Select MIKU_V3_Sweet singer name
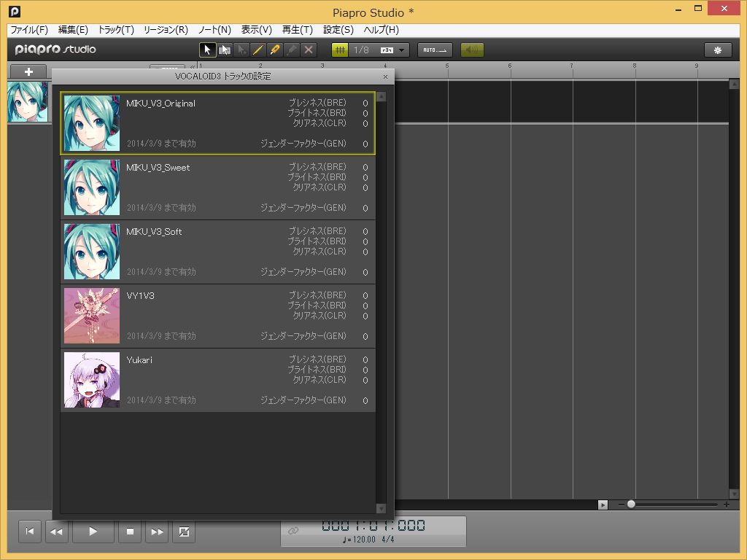The width and height of the screenshot is (747, 560). point(158,168)
